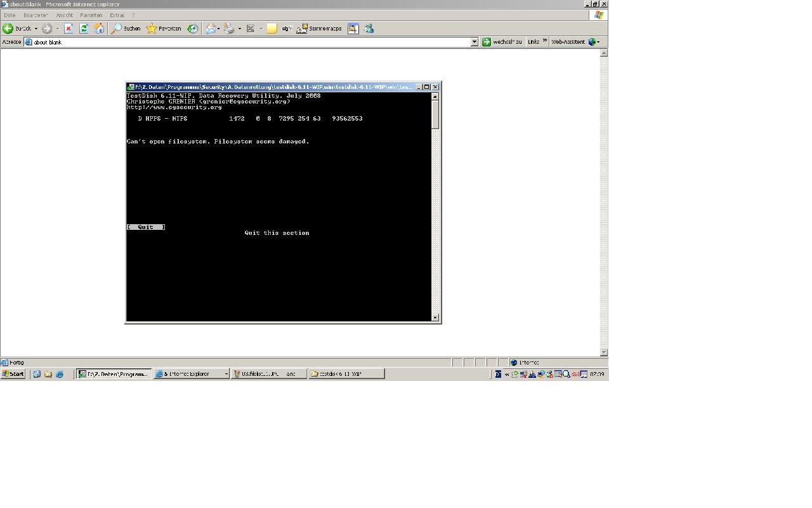Click the magnifier icon in system tray
The image size is (812, 508).
click(566, 374)
